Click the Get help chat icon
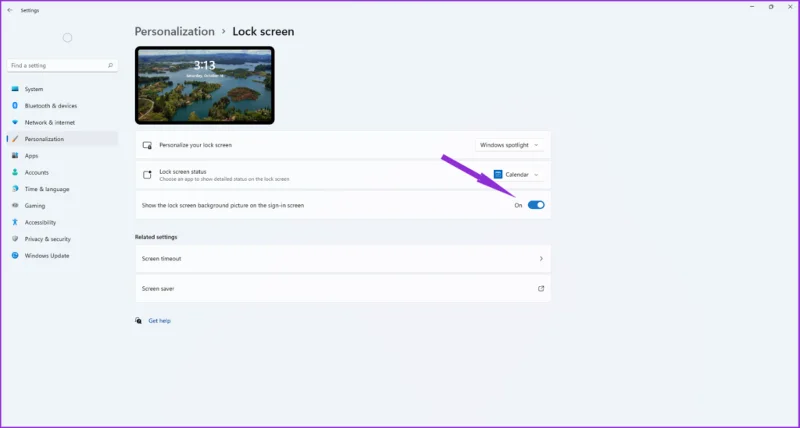This screenshot has width=800, height=428. point(138,320)
